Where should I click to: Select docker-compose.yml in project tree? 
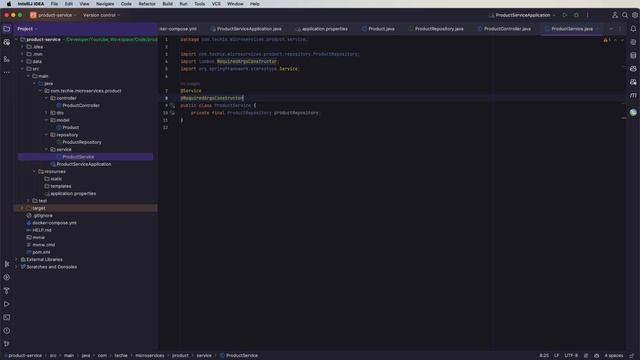click(54, 223)
